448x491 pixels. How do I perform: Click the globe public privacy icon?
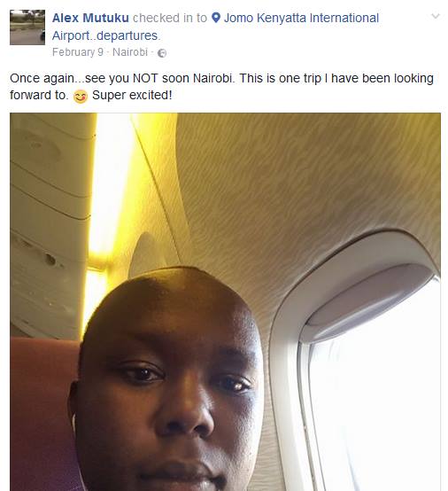162,53
